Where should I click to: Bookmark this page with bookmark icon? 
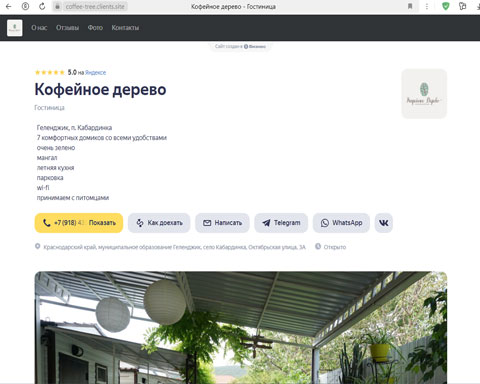pos(410,6)
